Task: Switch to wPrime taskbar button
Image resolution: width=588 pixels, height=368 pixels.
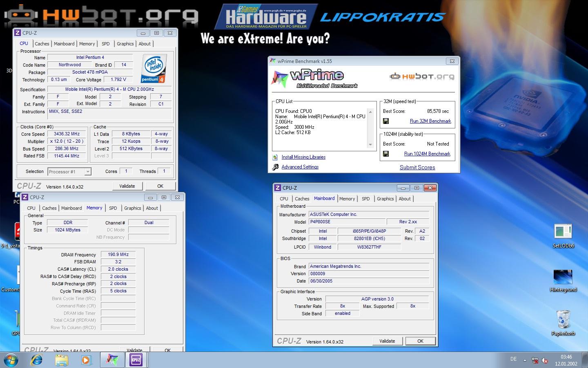Action: [x=112, y=360]
